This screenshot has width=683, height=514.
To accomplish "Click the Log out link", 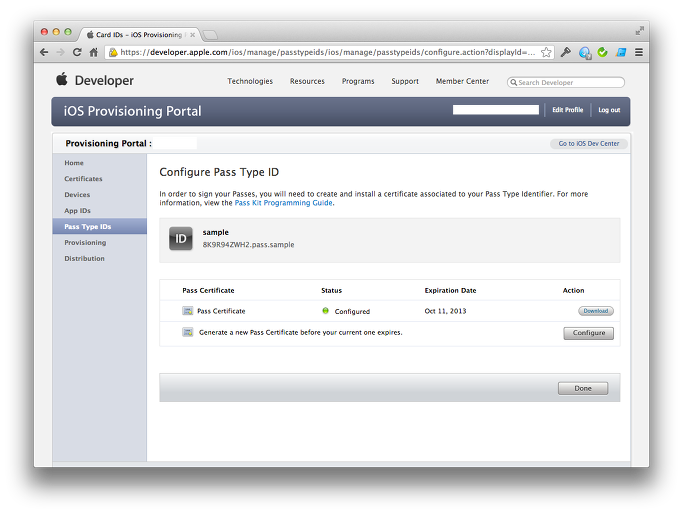I will point(609,110).
